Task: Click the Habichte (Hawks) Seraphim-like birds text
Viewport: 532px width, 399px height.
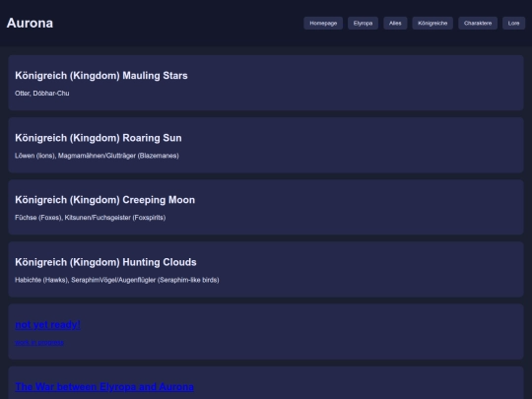Action: pyautogui.click(x=117, y=280)
